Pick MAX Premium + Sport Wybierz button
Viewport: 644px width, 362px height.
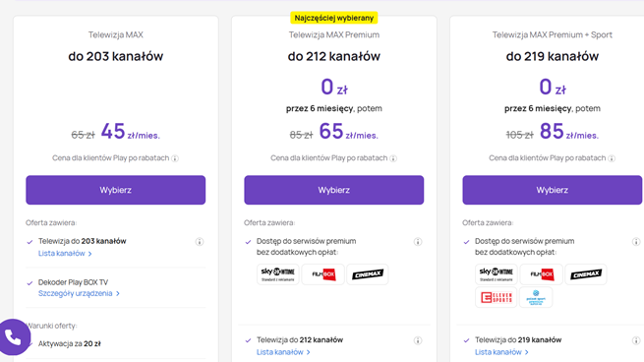(552, 190)
